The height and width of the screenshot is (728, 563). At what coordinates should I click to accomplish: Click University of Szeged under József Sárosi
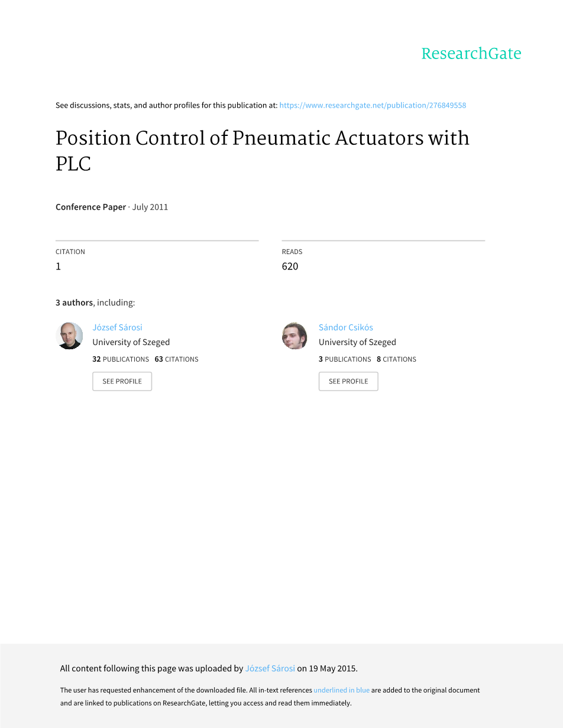pos(131,342)
